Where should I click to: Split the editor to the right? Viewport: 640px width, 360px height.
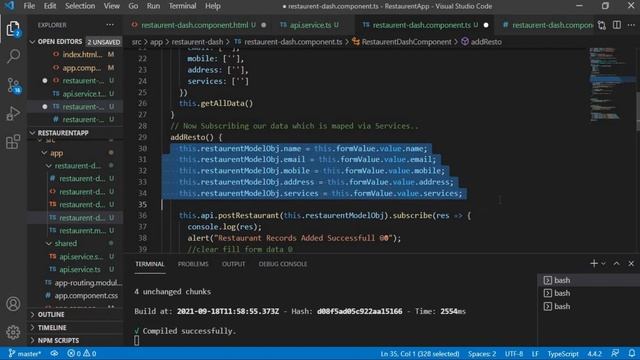pyautogui.click(x=617, y=25)
